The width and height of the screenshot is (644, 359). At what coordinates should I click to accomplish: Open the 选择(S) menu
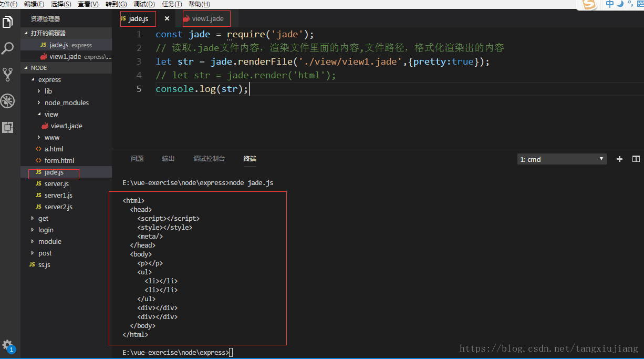(x=61, y=4)
